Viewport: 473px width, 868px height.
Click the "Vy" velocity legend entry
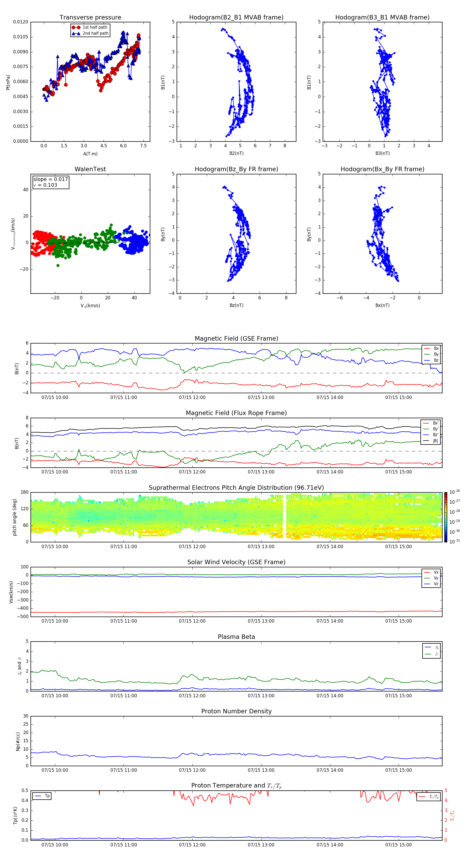pyautogui.click(x=431, y=578)
